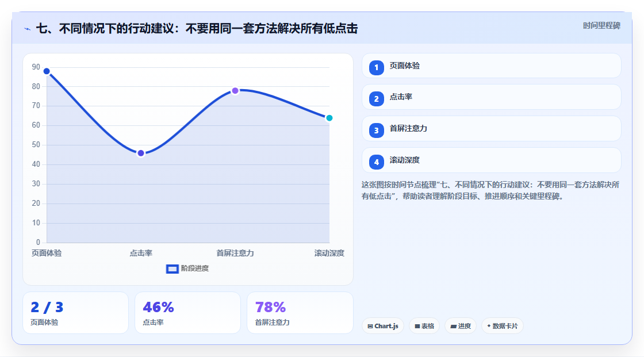Screen dimensions: 644x357
Task: Click the 点击率 data point at 46
Action: point(141,153)
